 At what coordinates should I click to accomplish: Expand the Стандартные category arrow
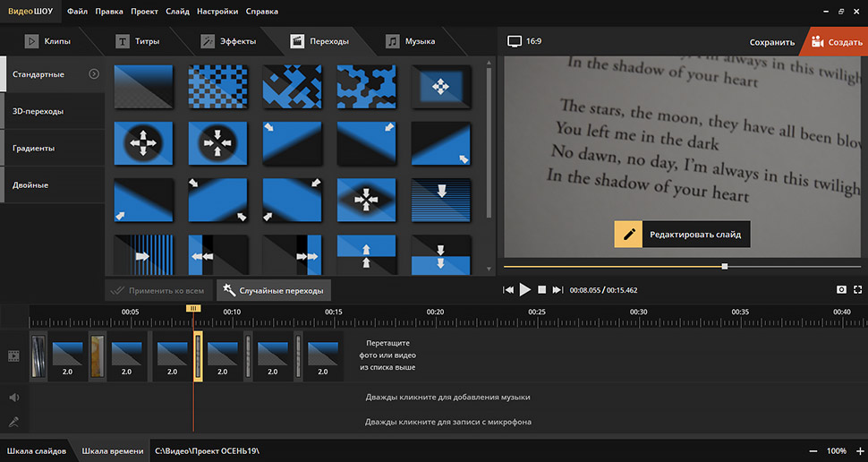point(94,74)
